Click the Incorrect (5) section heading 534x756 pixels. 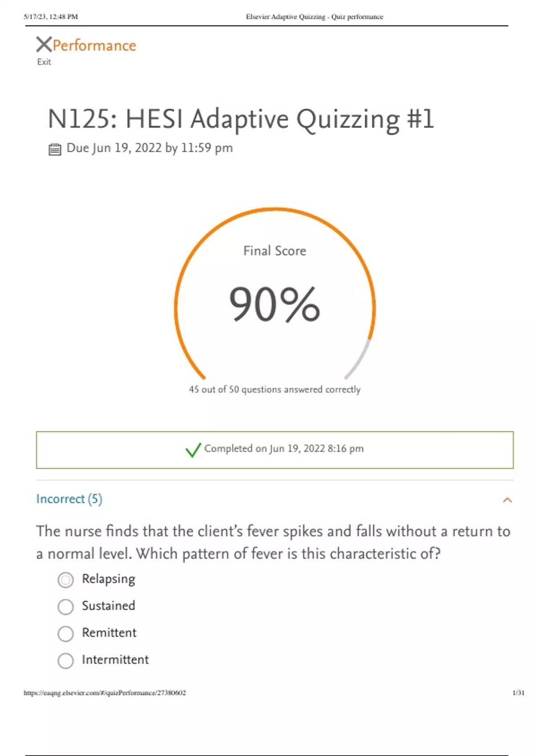(x=69, y=499)
